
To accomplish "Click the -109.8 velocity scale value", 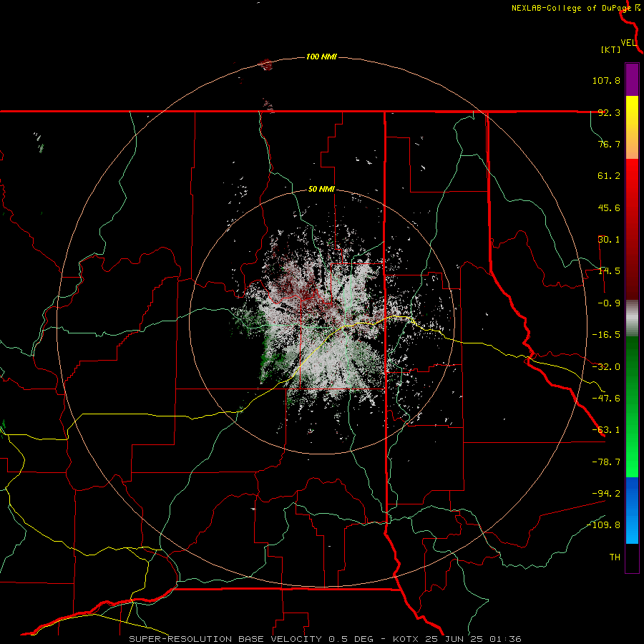I will pyautogui.click(x=604, y=525).
